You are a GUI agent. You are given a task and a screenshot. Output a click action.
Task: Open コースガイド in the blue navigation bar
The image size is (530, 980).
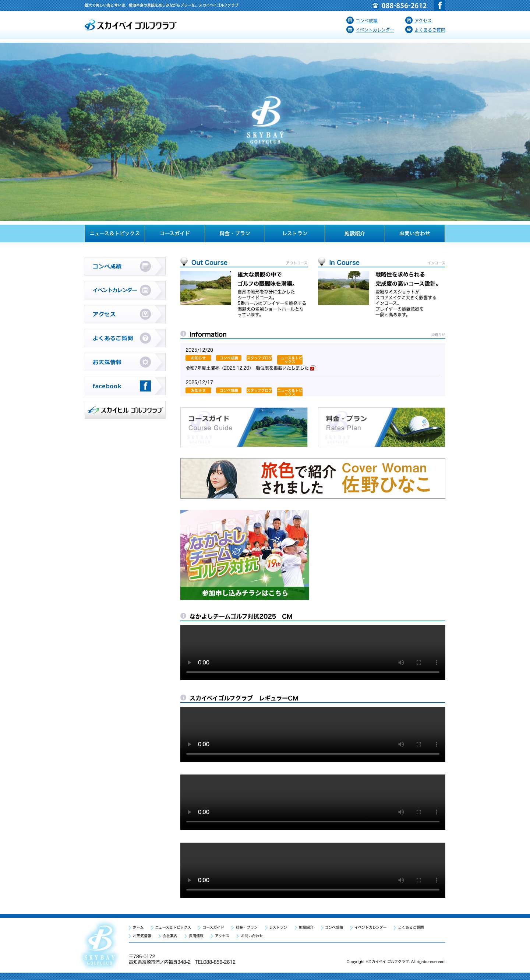point(175,233)
